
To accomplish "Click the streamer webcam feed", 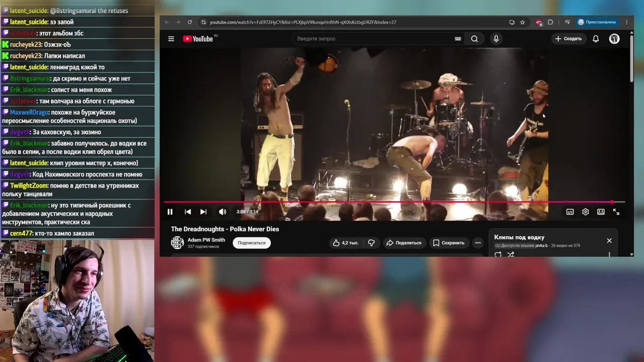I will (x=77, y=301).
